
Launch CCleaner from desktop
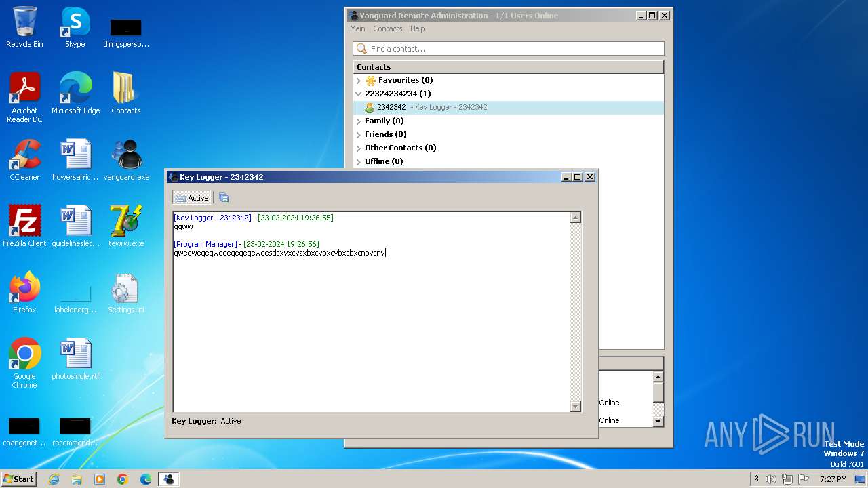24,160
